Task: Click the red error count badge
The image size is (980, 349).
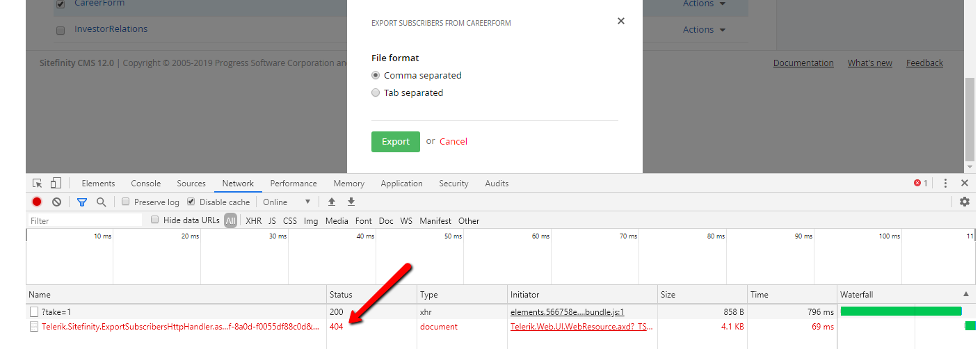Action: click(x=921, y=184)
